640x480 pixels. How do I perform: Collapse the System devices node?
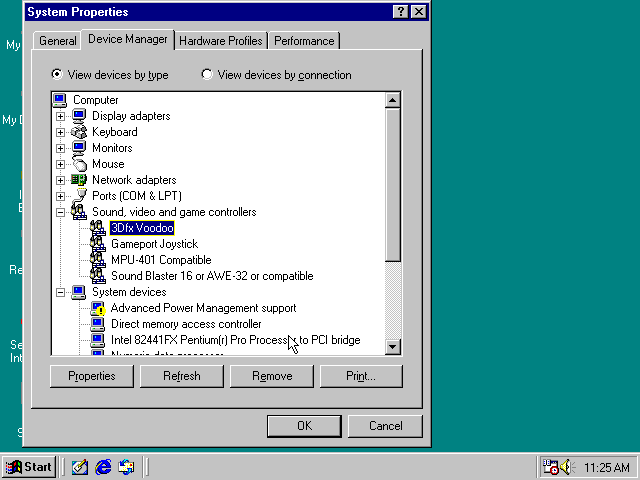click(60, 292)
